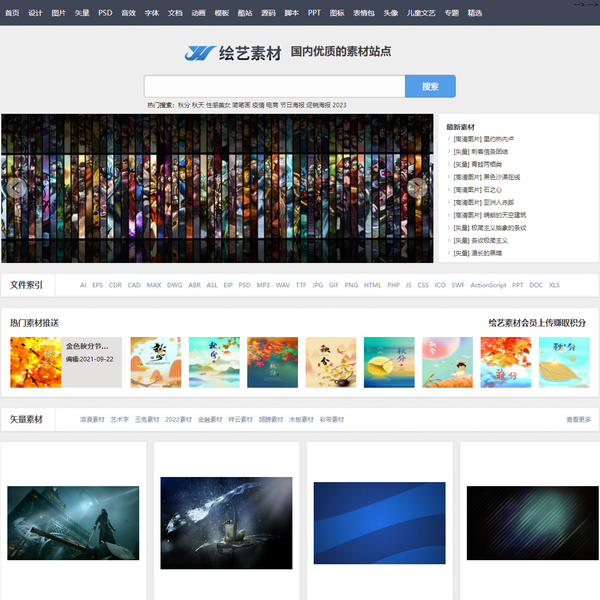Click the 搜索 search button
Image resolution: width=600 pixels, height=600 pixels.
coord(430,87)
